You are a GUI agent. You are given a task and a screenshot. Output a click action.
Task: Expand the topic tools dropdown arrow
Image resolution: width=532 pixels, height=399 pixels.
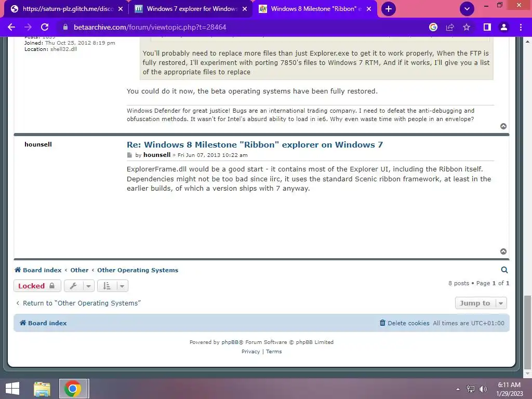point(88,286)
